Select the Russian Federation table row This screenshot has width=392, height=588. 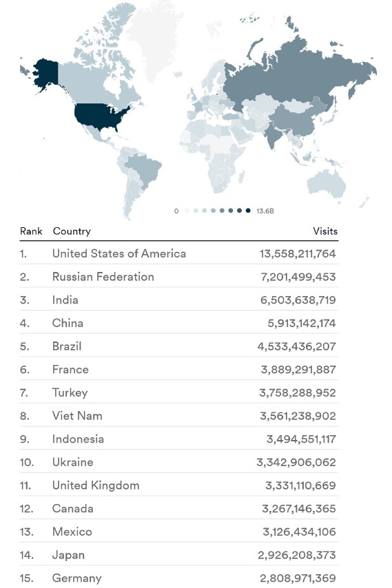coord(179,277)
